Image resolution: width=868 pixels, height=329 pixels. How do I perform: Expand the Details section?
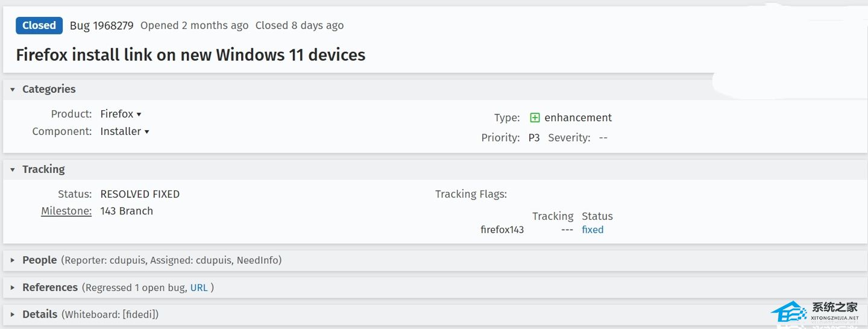click(x=13, y=314)
